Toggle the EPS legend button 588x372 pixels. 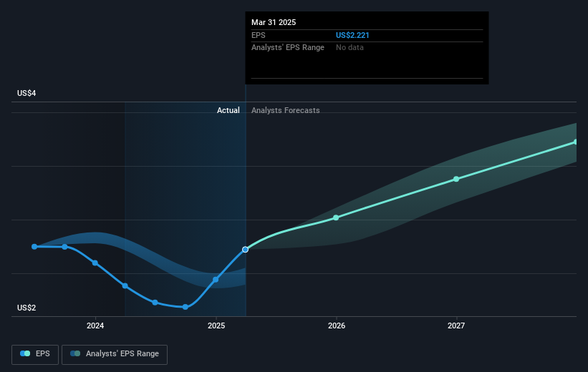point(35,354)
